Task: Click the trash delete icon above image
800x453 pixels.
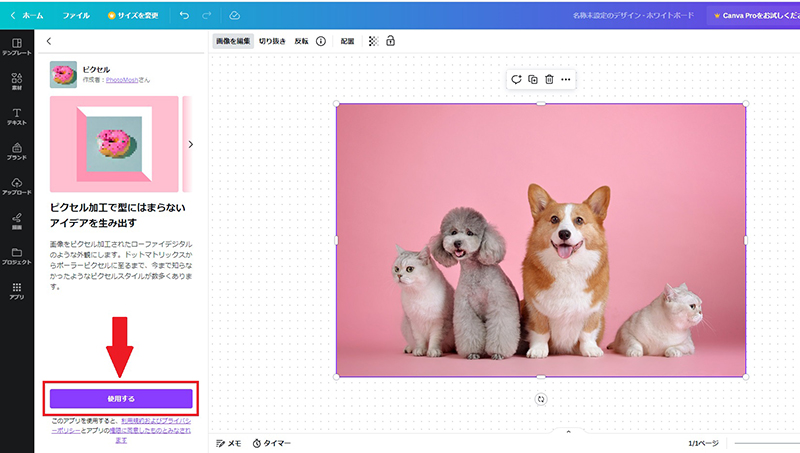Action: (549, 80)
